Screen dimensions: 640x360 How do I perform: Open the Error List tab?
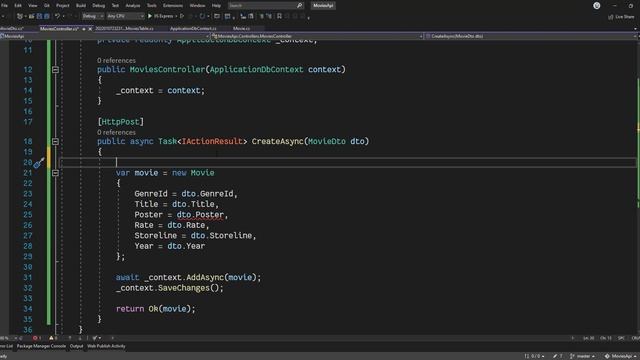(7, 346)
